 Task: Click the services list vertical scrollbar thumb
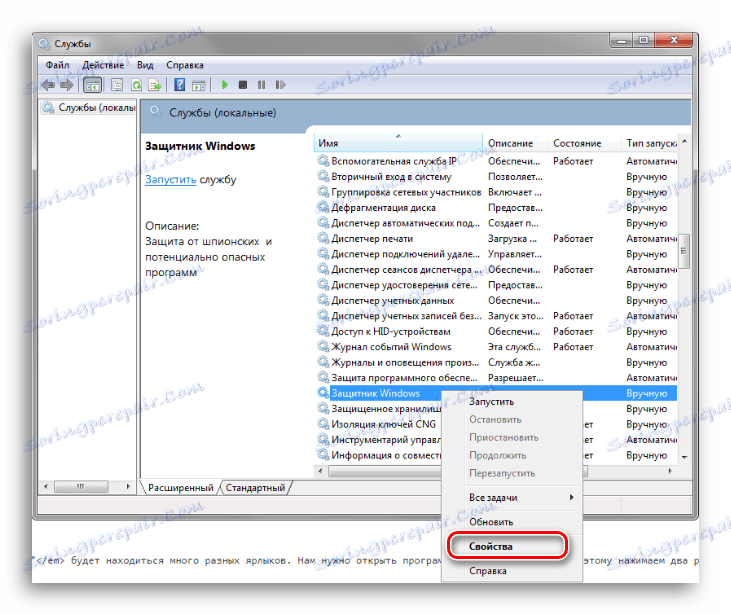tap(684, 251)
